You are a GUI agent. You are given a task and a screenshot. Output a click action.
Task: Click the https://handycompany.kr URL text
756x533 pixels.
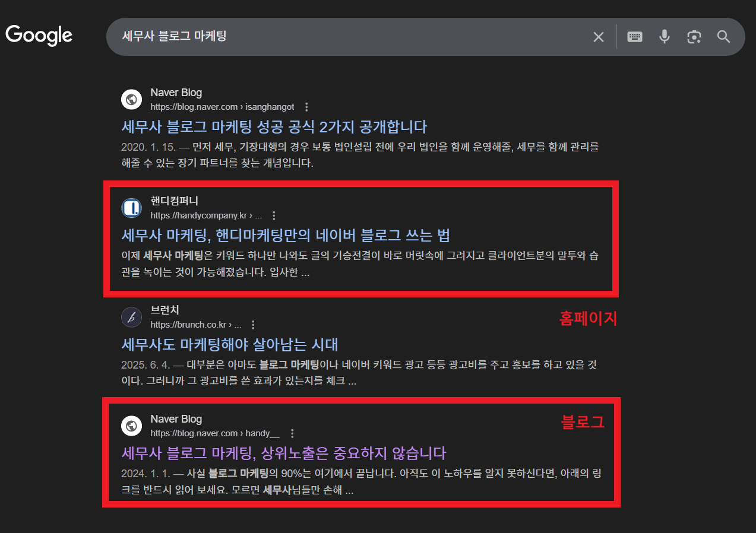(206, 215)
